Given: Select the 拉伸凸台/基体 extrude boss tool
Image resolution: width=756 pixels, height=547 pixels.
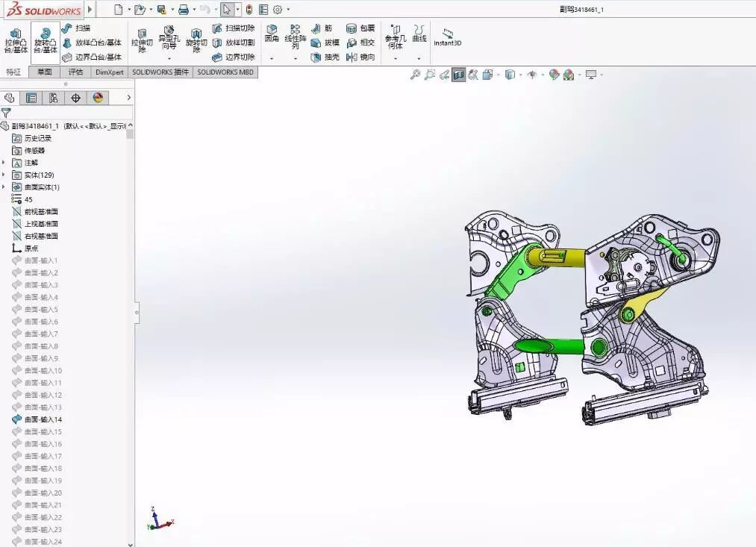Looking at the screenshot, I should pos(16,40).
